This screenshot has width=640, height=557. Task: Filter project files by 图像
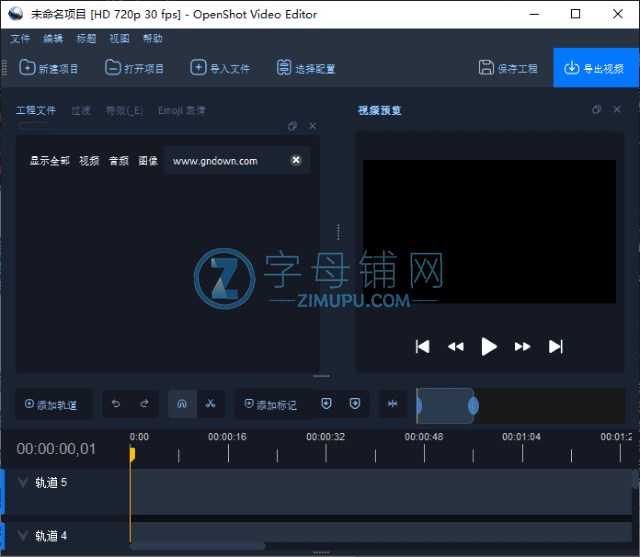[148, 161]
